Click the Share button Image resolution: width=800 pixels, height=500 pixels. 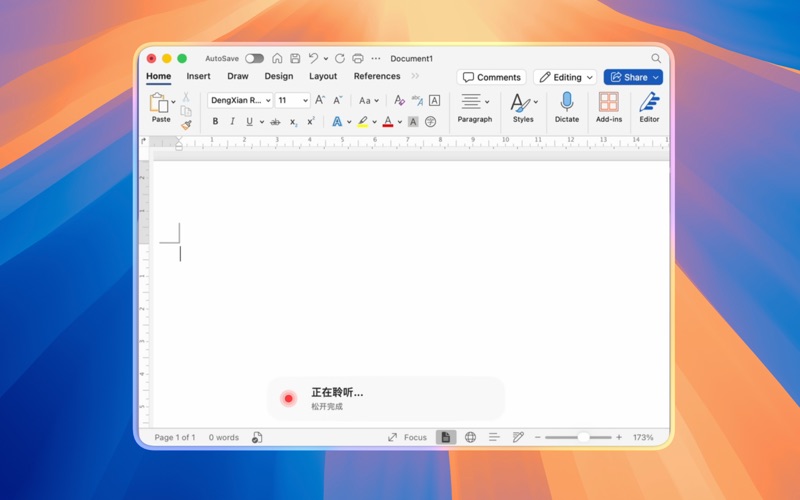coord(632,77)
